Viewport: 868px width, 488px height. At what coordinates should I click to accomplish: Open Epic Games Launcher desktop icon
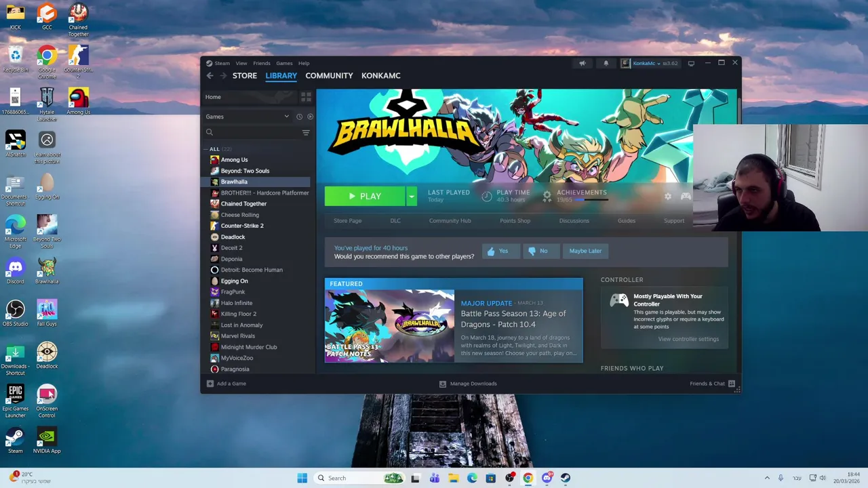[x=15, y=400]
